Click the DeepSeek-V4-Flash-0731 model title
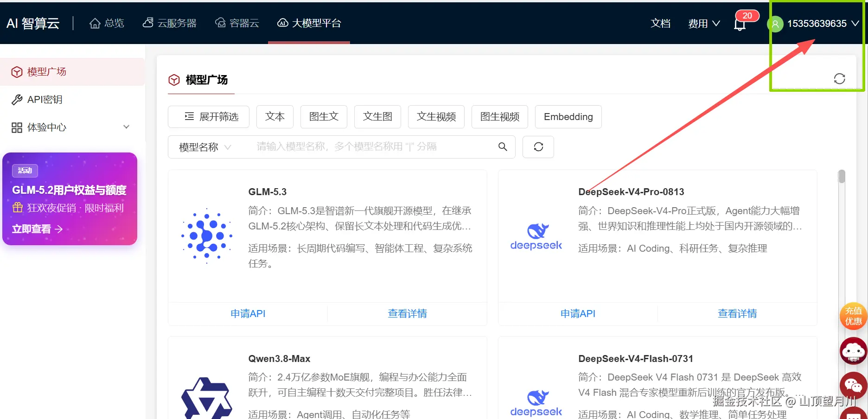Viewport: 868px width, 419px height. [x=636, y=359]
